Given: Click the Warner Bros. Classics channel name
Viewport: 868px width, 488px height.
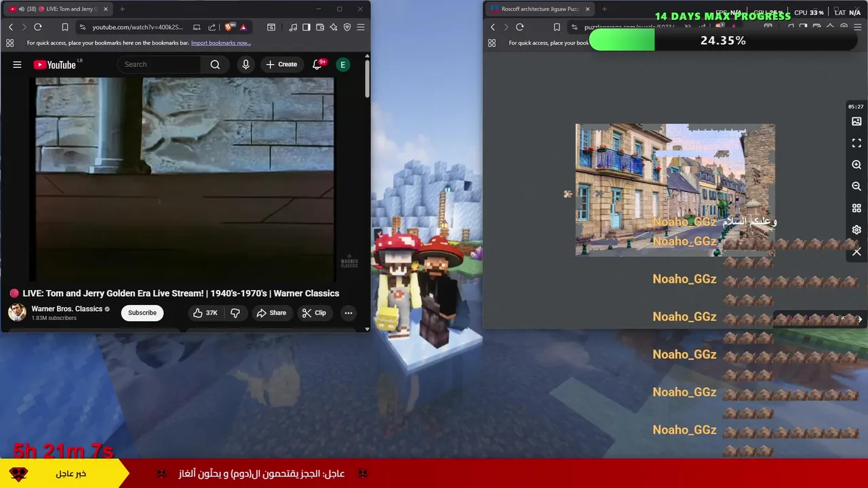Looking at the screenshot, I should [66, 308].
